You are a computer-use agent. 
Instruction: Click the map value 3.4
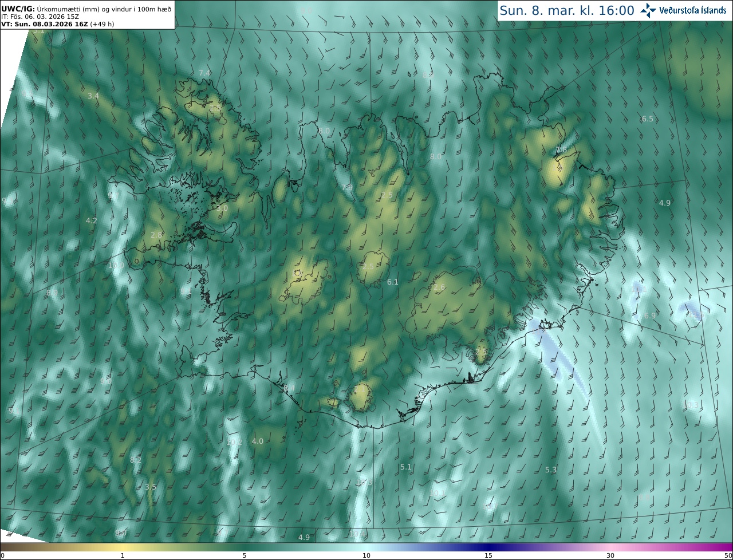pyautogui.click(x=93, y=96)
